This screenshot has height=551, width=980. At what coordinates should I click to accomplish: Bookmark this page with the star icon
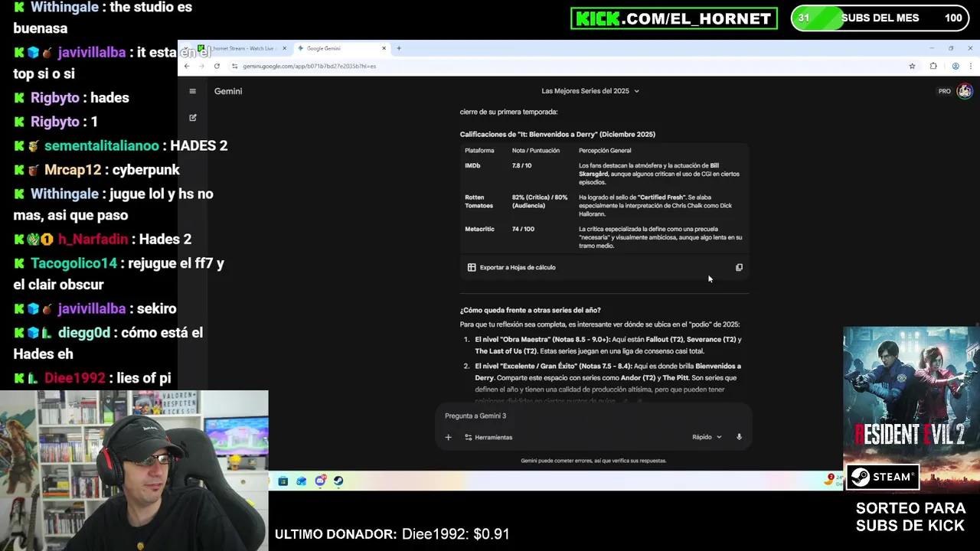point(912,66)
